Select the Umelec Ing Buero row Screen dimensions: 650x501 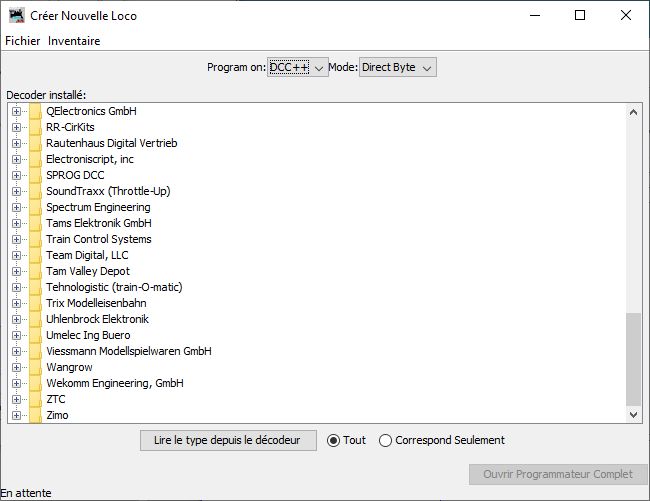88,335
